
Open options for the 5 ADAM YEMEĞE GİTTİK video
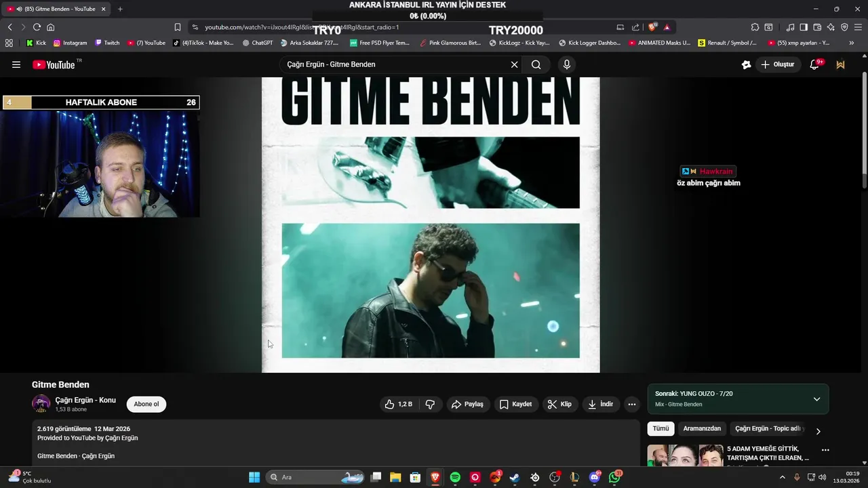click(x=825, y=450)
